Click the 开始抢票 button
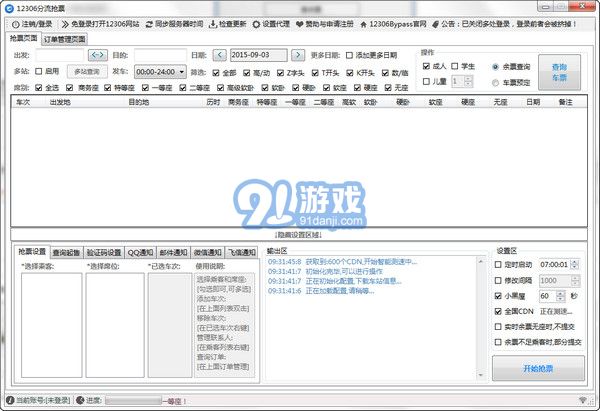 click(538, 368)
